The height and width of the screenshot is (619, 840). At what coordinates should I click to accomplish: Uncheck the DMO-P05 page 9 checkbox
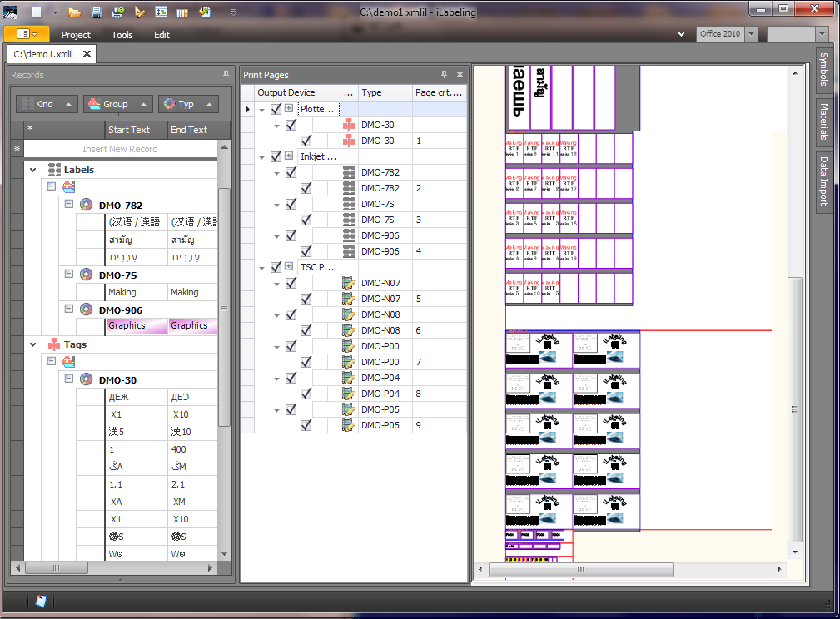pyautogui.click(x=306, y=424)
